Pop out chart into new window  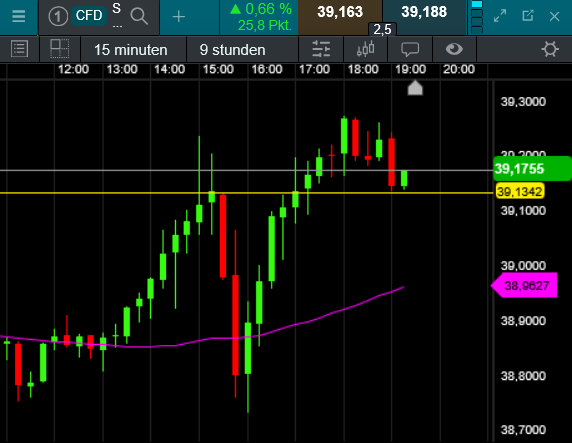pyautogui.click(x=527, y=16)
